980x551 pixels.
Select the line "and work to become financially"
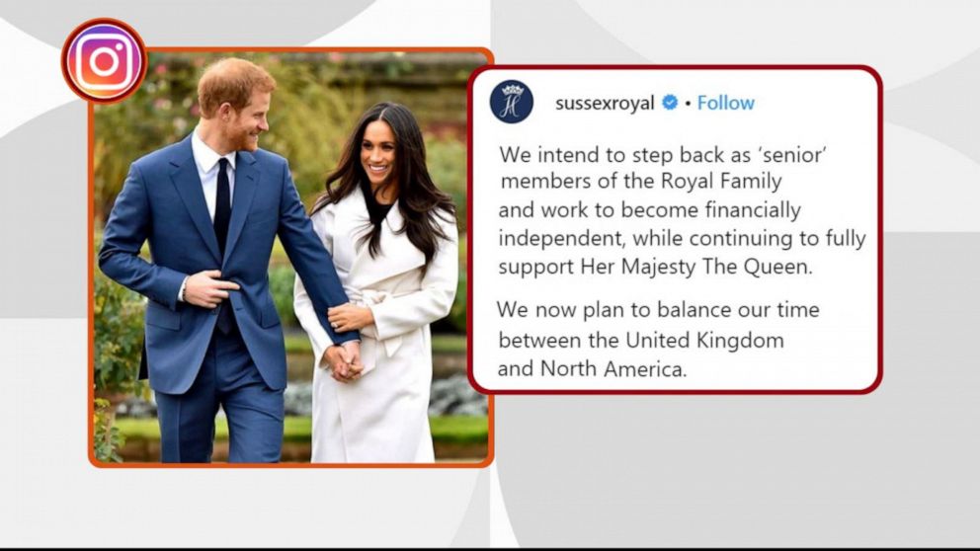pos(649,210)
